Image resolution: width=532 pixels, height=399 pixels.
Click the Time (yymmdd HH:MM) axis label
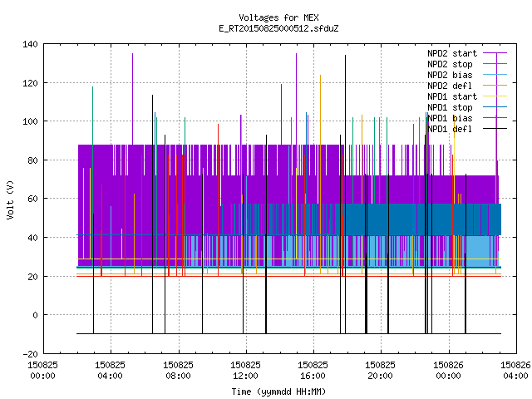coord(278,392)
